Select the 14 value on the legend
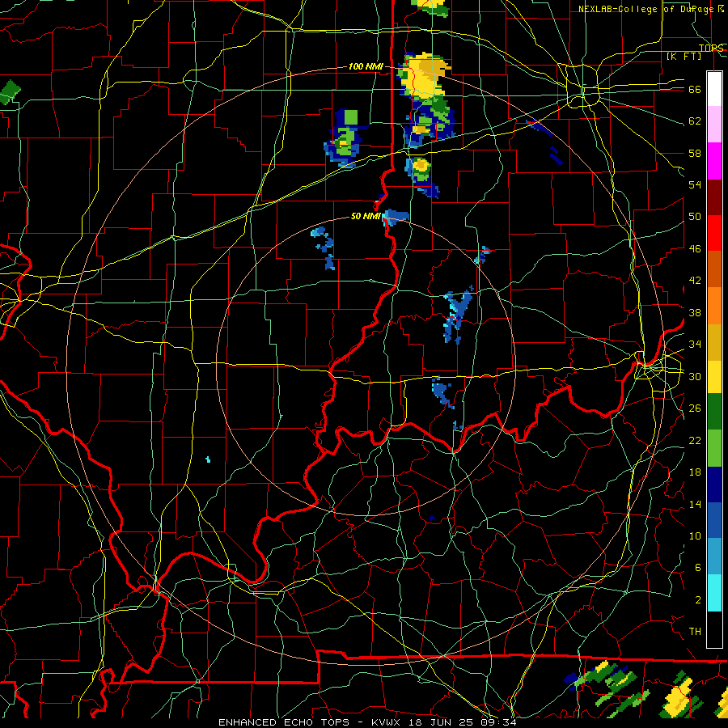This screenshot has width=728, height=728. [x=695, y=504]
